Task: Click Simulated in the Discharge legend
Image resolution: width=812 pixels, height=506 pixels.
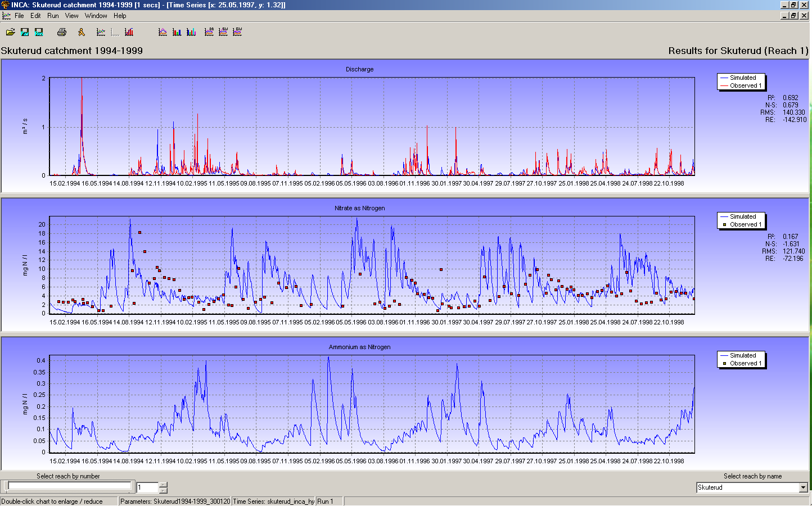Action: click(x=743, y=78)
